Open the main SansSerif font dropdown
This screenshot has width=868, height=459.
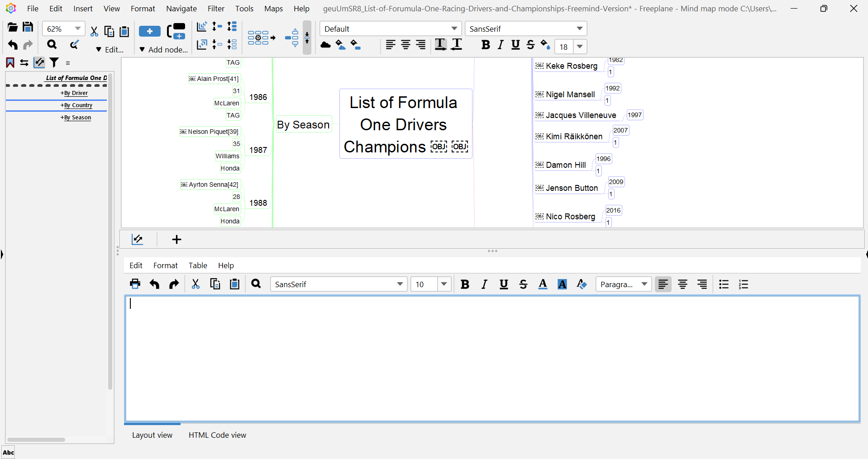click(x=579, y=28)
